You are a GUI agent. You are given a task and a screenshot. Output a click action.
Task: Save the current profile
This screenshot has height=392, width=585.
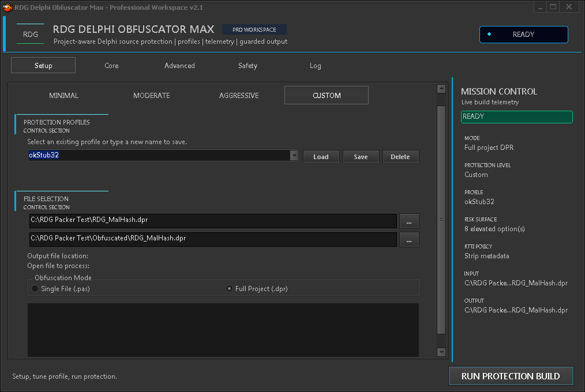361,156
